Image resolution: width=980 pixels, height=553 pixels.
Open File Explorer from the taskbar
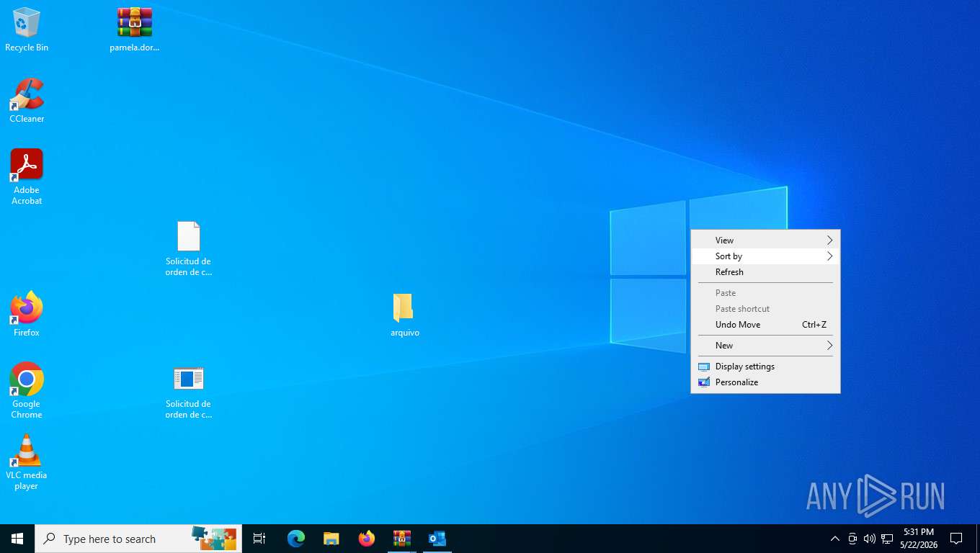pos(331,539)
